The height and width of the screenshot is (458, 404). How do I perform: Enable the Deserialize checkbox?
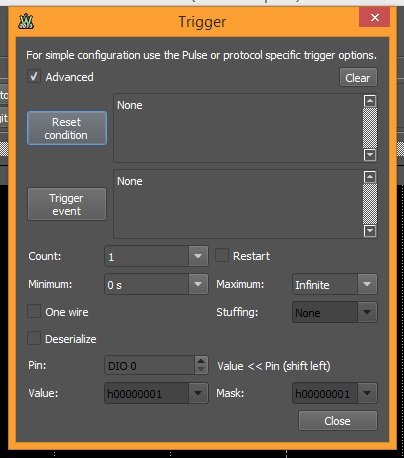[34, 338]
